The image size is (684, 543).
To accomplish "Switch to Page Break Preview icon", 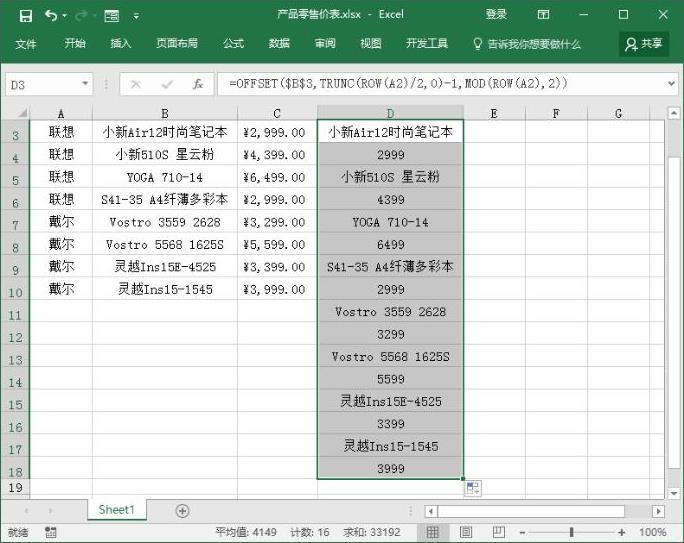I will 499,532.
